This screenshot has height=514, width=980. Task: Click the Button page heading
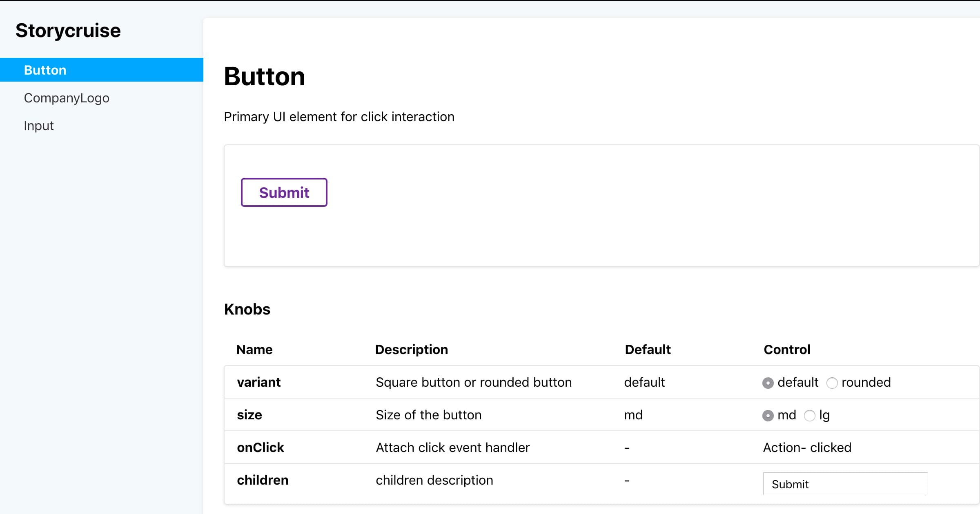(x=264, y=77)
